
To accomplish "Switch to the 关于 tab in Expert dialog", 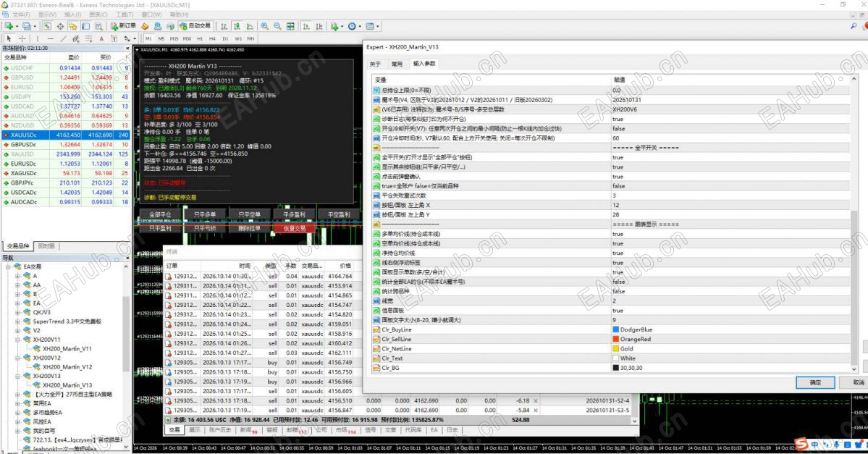I will tap(375, 64).
